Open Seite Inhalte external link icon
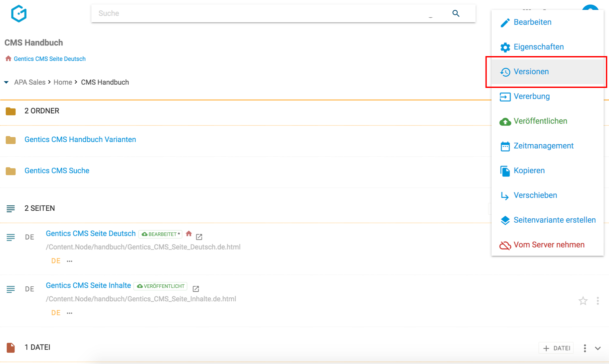 (x=196, y=289)
